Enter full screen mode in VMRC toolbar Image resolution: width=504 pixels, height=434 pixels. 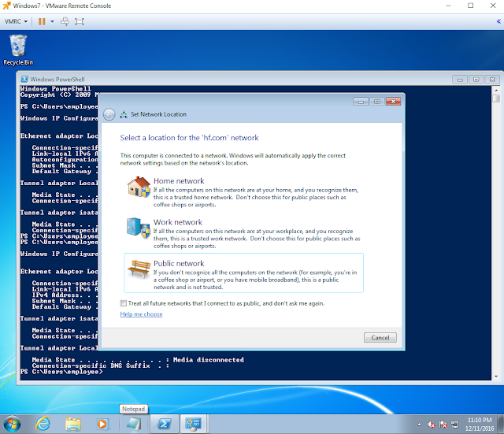(80, 21)
